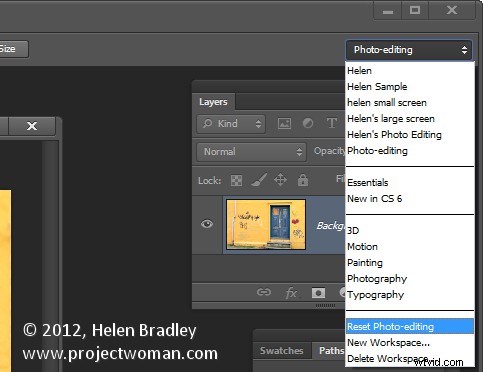Click the Background layer name

331,226
